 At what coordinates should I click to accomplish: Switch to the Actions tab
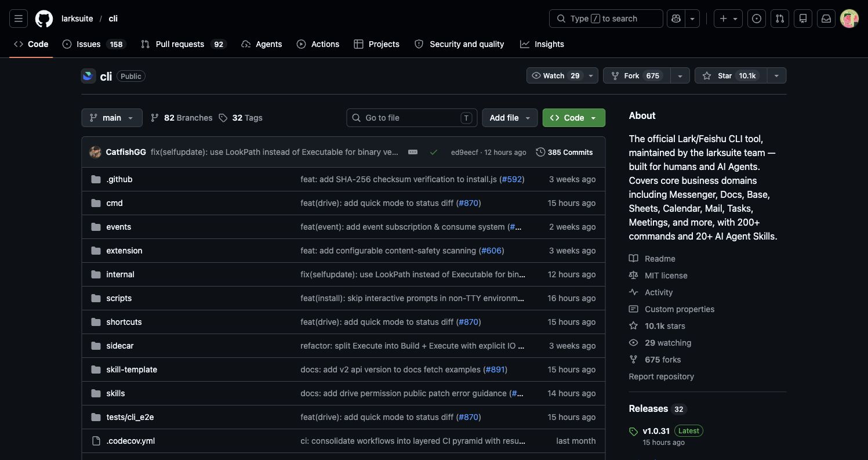[318, 44]
